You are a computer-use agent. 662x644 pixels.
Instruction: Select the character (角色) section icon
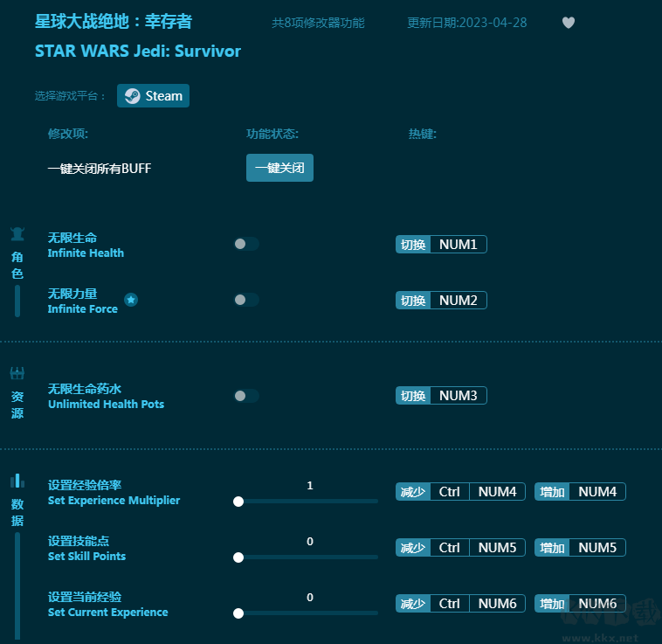(17, 234)
